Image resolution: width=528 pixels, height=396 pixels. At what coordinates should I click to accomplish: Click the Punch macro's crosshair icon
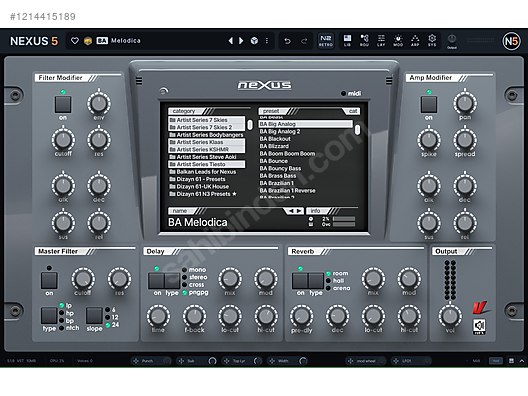tap(136, 361)
